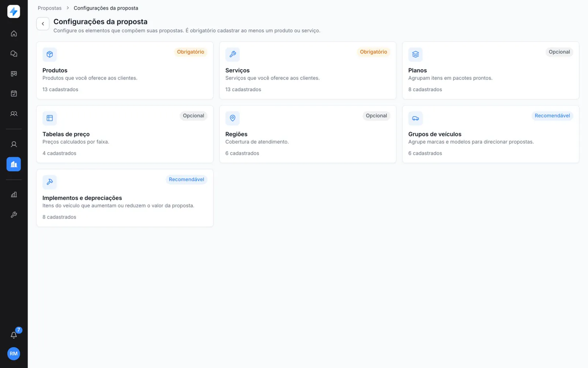
Task: Open the Planos card title
Action: click(417, 70)
